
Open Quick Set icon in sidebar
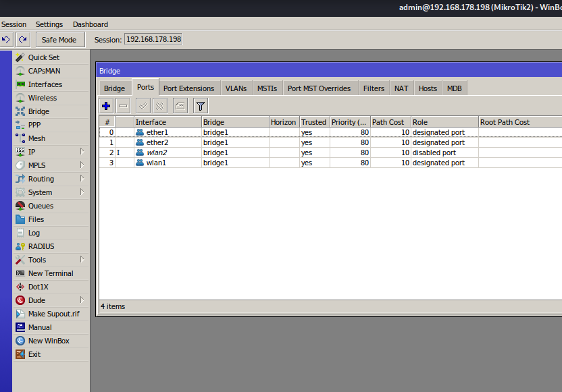click(20, 57)
